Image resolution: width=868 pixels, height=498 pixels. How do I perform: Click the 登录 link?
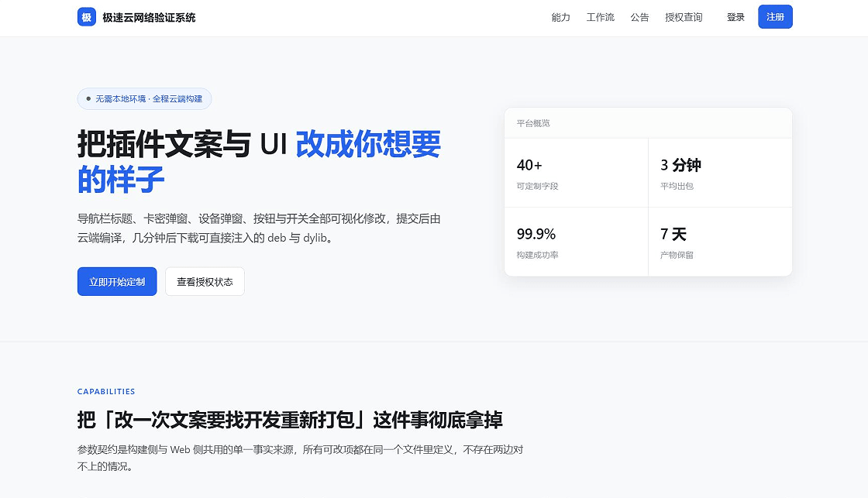735,17
